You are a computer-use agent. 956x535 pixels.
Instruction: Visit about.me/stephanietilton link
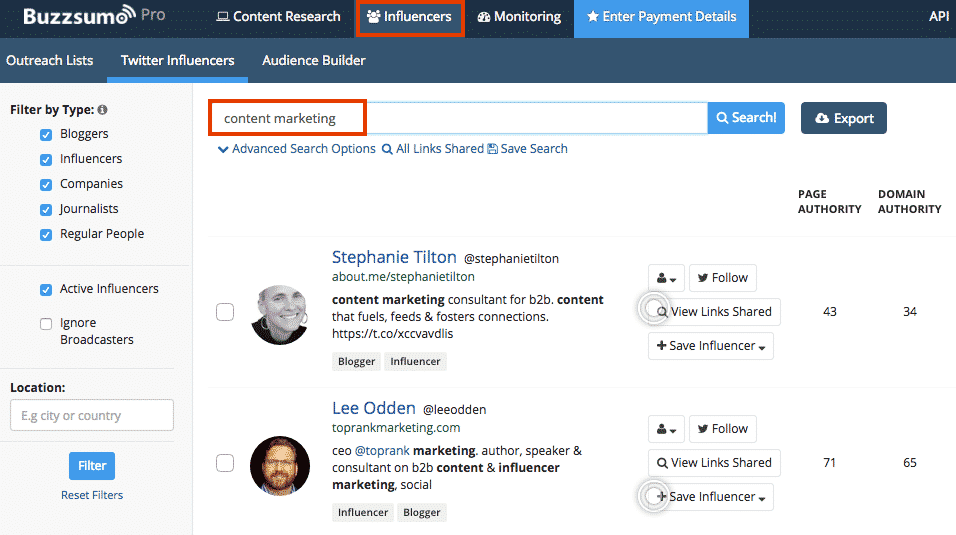(x=403, y=276)
